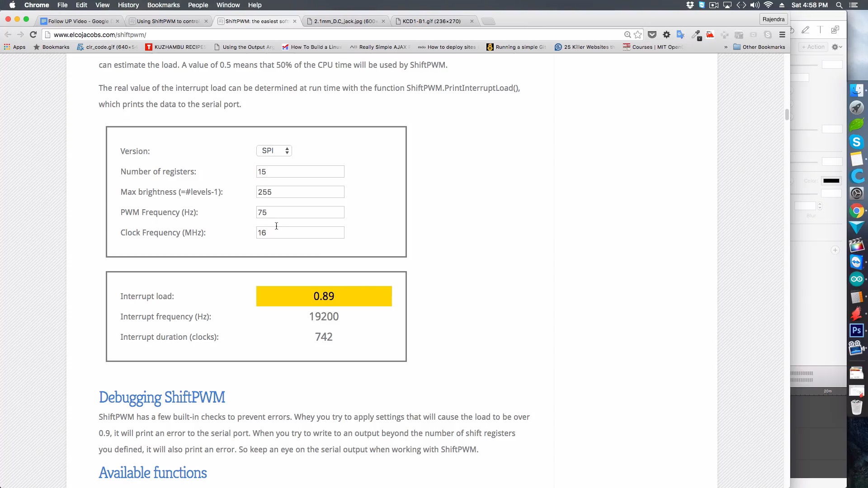Image resolution: width=868 pixels, height=488 pixels.
Task: Open KUZHAMBU RECIPES bookmark
Action: [x=175, y=47]
